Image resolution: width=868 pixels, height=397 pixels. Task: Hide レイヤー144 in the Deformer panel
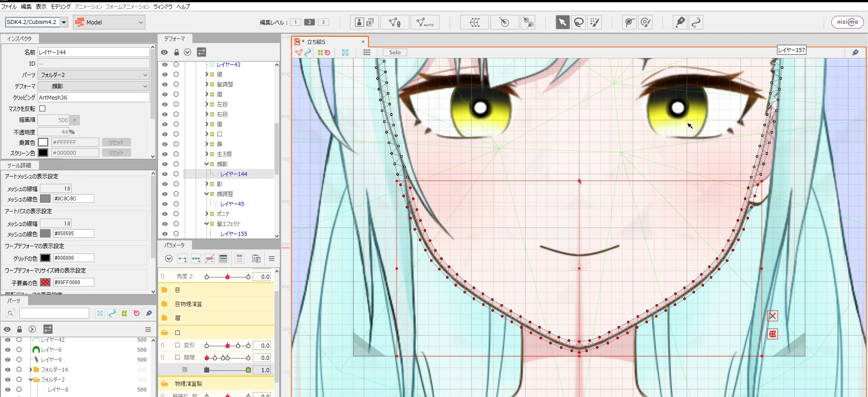pyautogui.click(x=165, y=174)
